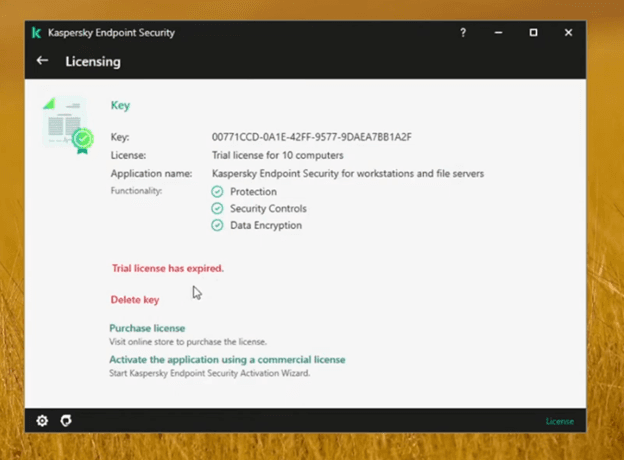This screenshot has height=460, width=624.
Task: Close the Kaspersky Endpoint Security window
Action: [568, 33]
